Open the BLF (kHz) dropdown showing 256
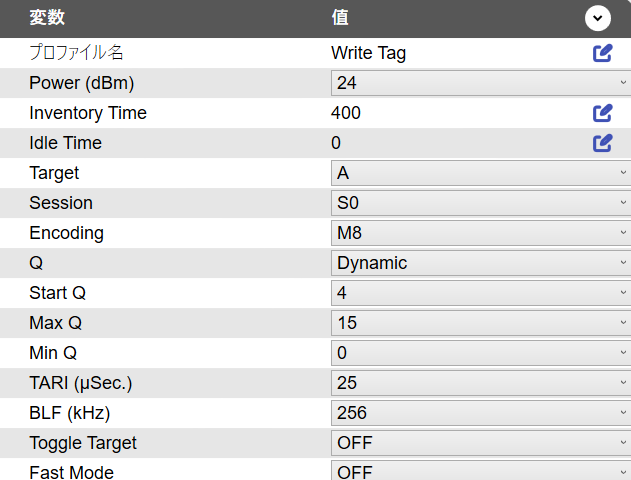 point(480,413)
